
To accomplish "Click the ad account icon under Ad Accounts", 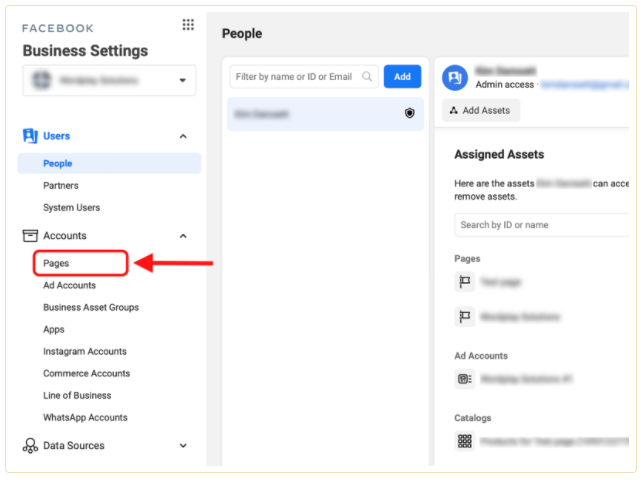I will tap(465, 379).
